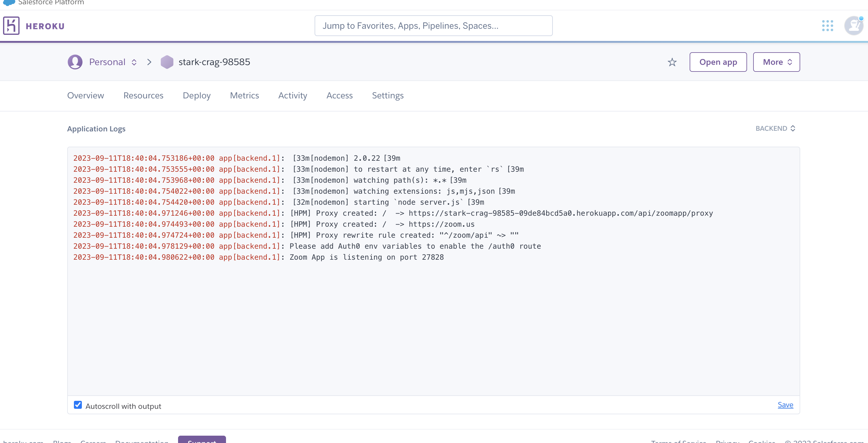Open the apps grid launcher icon
Image resolution: width=868 pixels, height=443 pixels.
(827, 26)
